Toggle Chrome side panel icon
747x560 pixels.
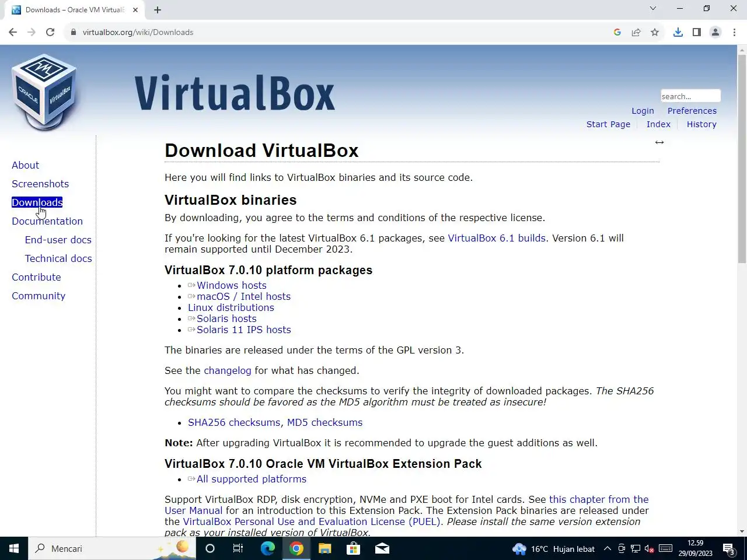[x=697, y=32]
